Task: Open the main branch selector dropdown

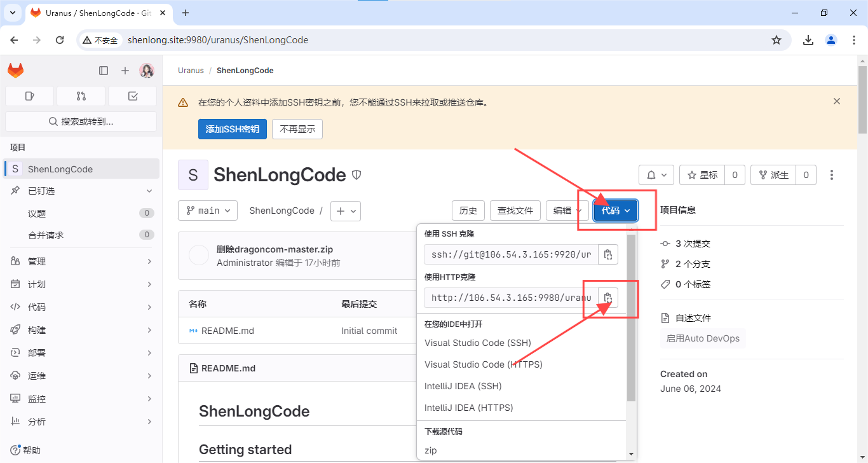Action: 208,211
